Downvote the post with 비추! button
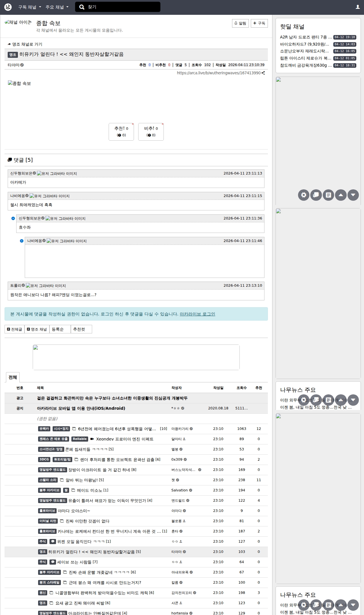Viewport: 364px width, 615px height. (x=151, y=132)
